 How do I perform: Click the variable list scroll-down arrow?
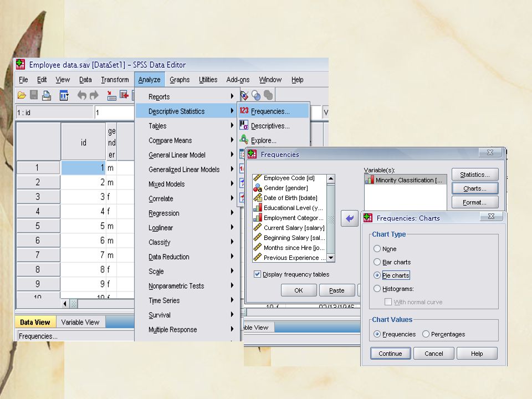pyautogui.click(x=331, y=258)
